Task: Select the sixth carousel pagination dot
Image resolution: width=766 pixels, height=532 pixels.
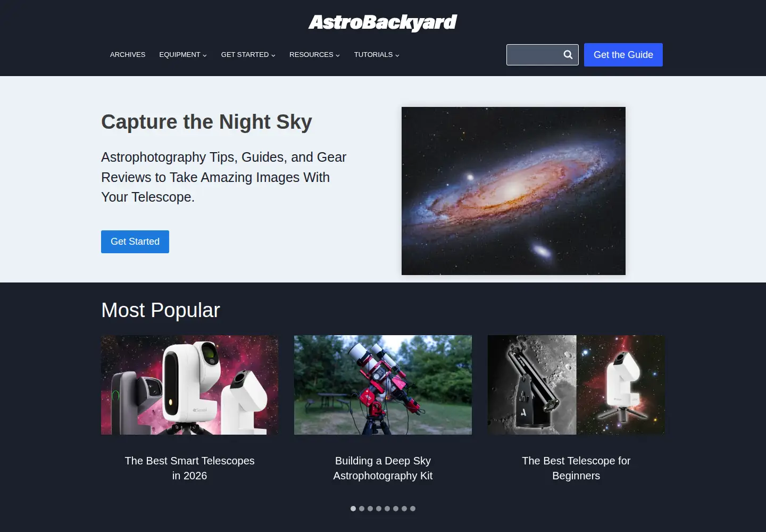Action: 396,509
